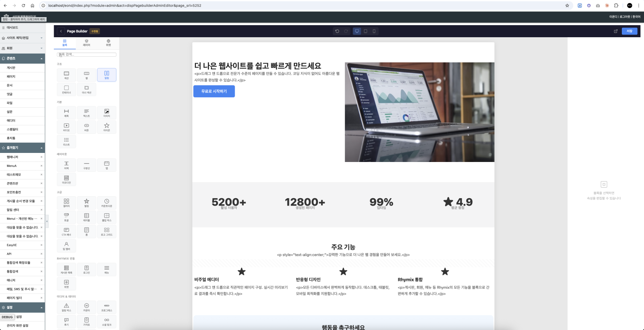The height and width of the screenshot is (330, 644).
Task: Expand the 회원 sidebar menu
Action: [22, 48]
